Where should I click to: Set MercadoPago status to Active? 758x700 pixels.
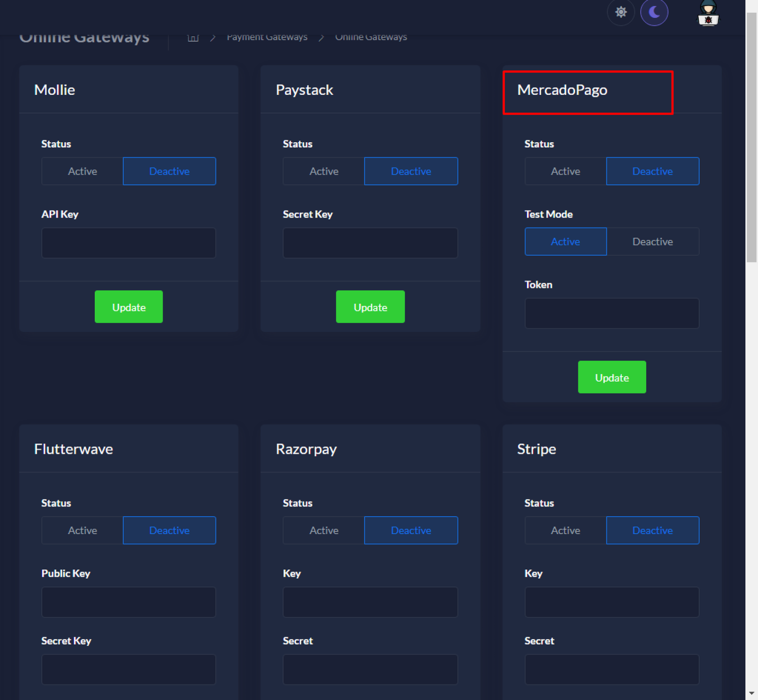click(x=565, y=171)
